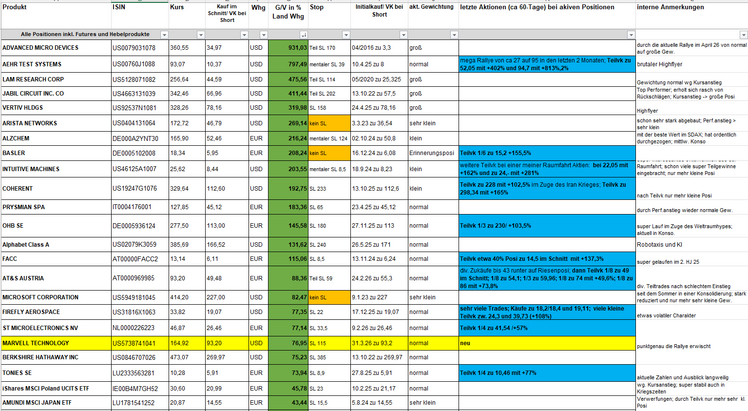This screenshot has width=748, height=411.
Task: Open the 'letzte Aktionen' column filter dropdown
Action: click(x=631, y=35)
